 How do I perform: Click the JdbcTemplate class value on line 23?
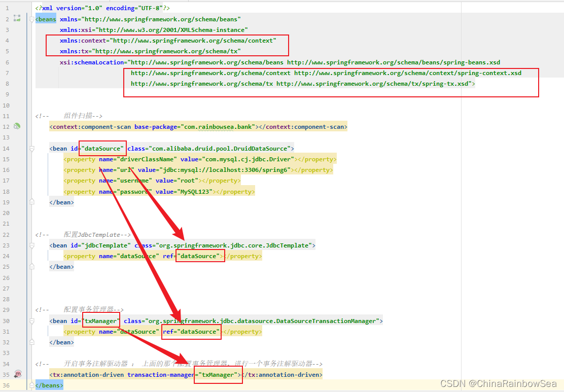click(x=234, y=245)
